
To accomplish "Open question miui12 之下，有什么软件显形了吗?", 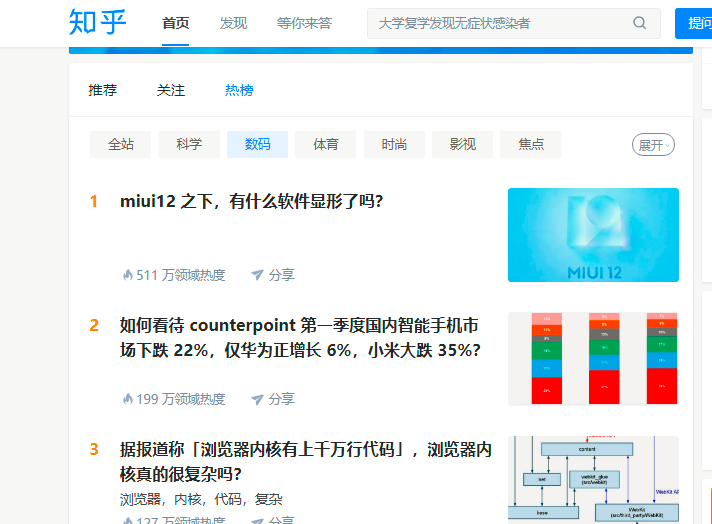I will click(252, 201).
